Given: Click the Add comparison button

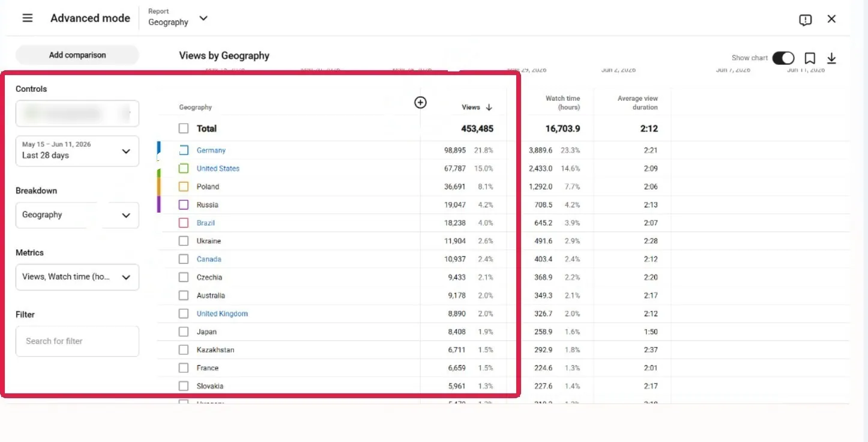Looking at the screenshot, I should pos(77,55).
